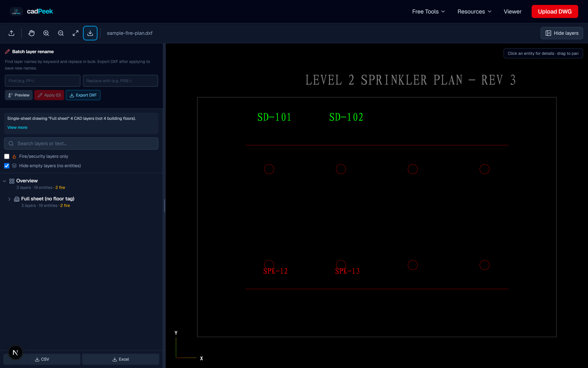Select the SPK-13 label in drawing
Image resolution: width=588 pixels, height=368 pixels.
[347, 271]
